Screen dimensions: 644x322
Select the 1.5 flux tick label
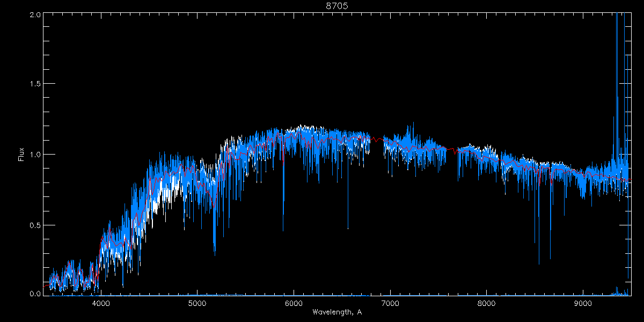(x=34, y=84)
